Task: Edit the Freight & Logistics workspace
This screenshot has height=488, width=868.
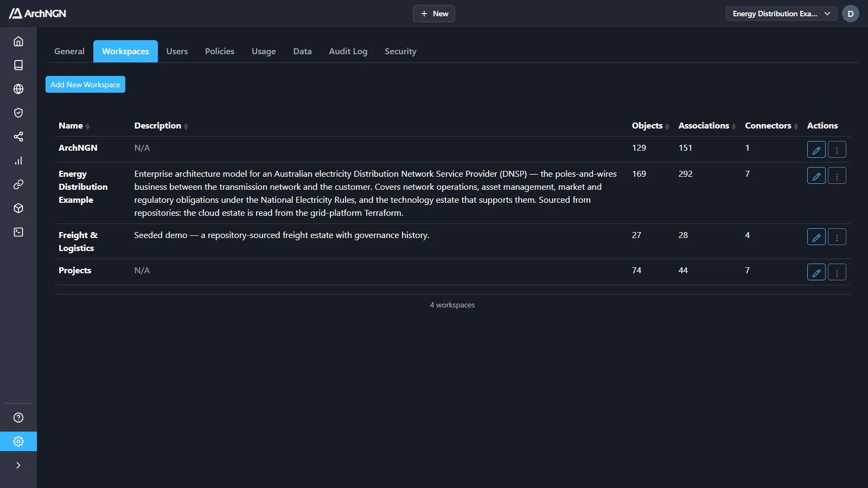Action: point(816,237)
